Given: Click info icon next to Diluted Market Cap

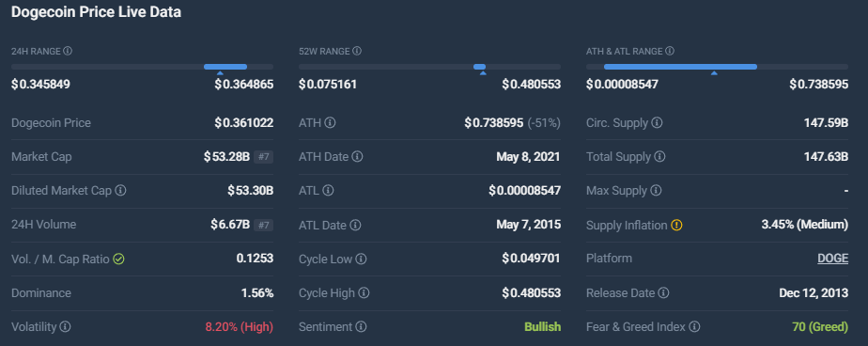Looking at the screenshot, I should [120, 191].
